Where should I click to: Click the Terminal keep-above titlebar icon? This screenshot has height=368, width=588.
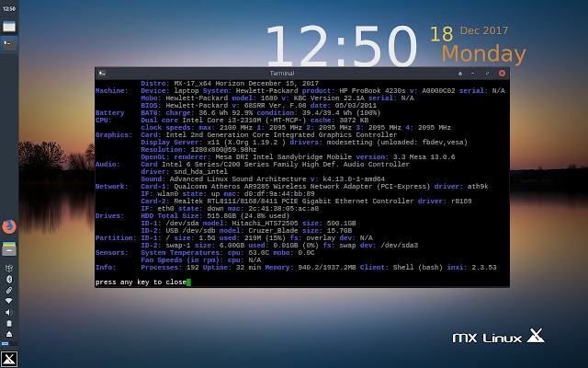(x=460, y=74)
